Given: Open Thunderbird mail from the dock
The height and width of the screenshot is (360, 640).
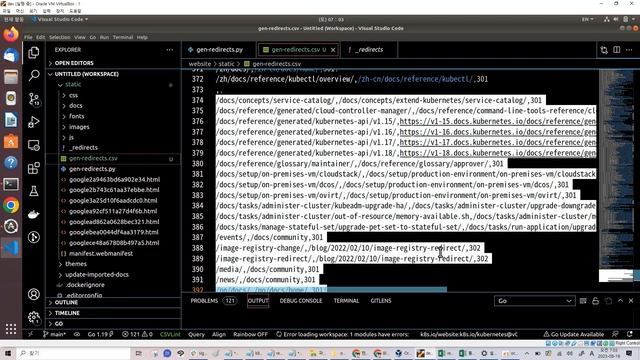Looking at the screenshot, I should [x=11, y=56].
